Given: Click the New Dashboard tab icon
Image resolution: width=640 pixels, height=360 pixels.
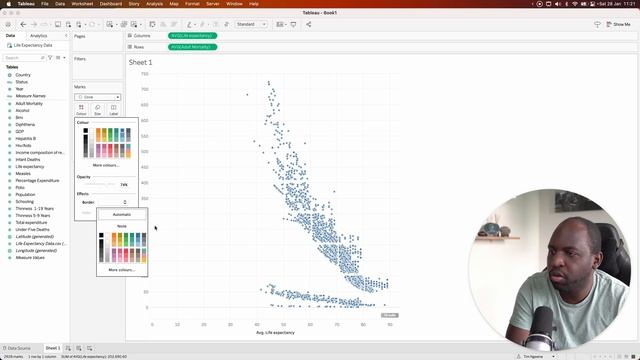Looking at the screenshot, I should (x=79, y=348).
